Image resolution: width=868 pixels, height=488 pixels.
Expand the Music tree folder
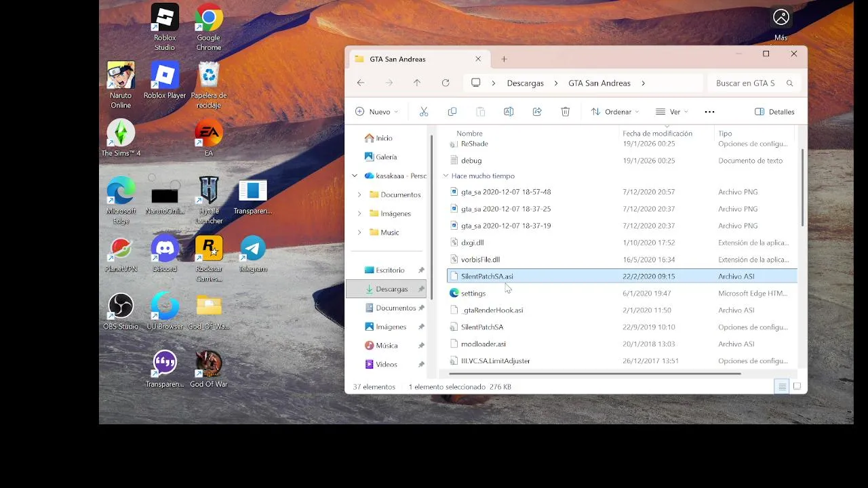359,232
